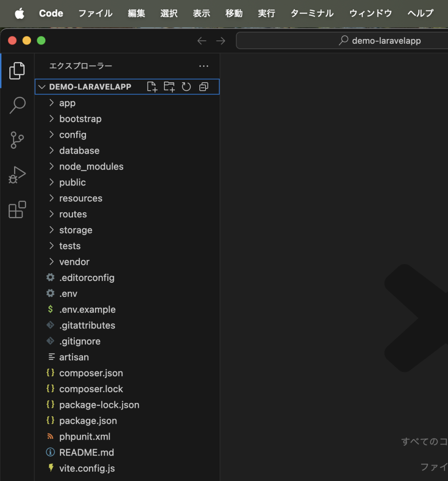Screen dimensions: 448x481
Task: Click the New Folder icon in explorer header
Action: pyautogui.click(x=169, y=87)
